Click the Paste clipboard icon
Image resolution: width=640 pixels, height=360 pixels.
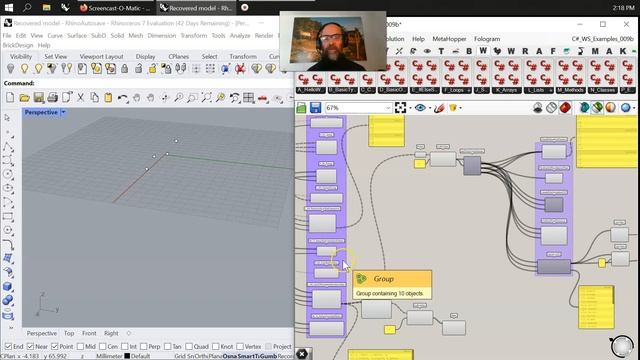(108, 98)
